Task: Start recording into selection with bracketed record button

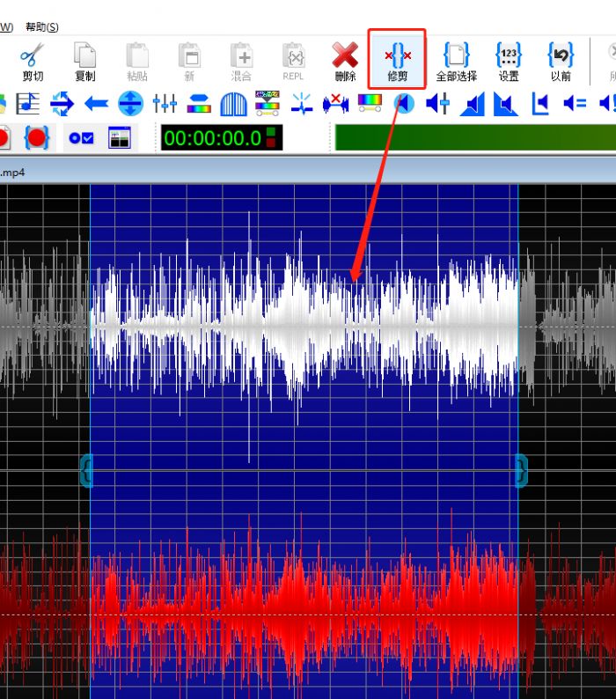Action: click(x=37, y=137)
